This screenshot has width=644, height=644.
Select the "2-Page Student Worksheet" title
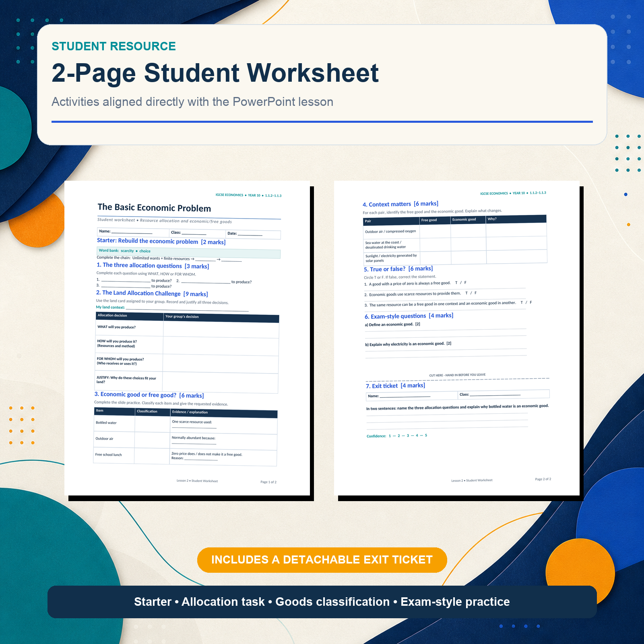(x=215, y=73)
